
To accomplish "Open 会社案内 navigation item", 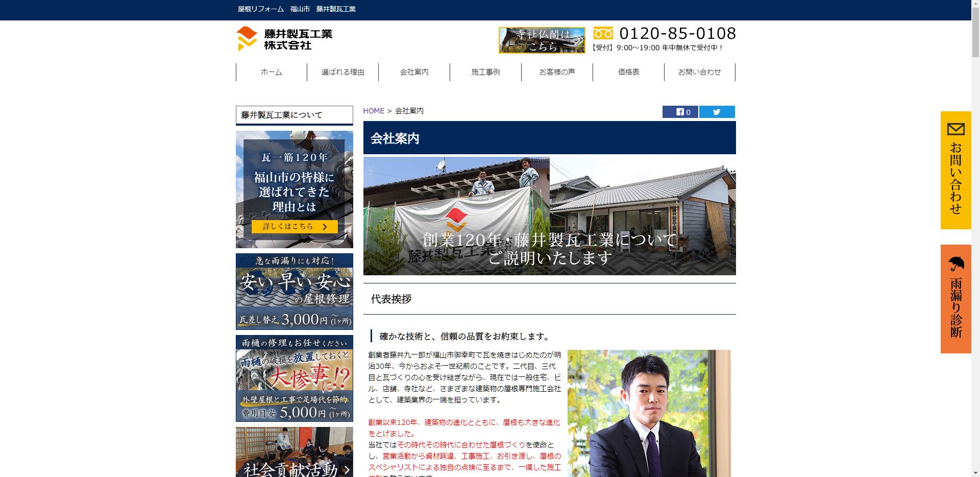I will [414, 73].
